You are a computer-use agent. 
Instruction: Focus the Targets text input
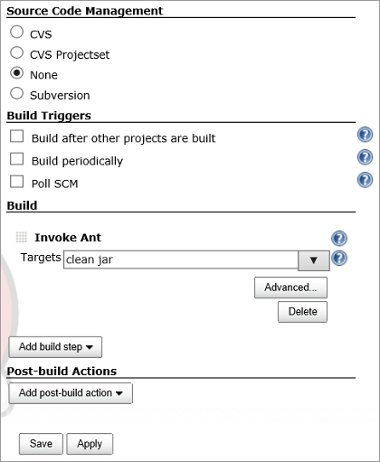(x=181, y=259)
